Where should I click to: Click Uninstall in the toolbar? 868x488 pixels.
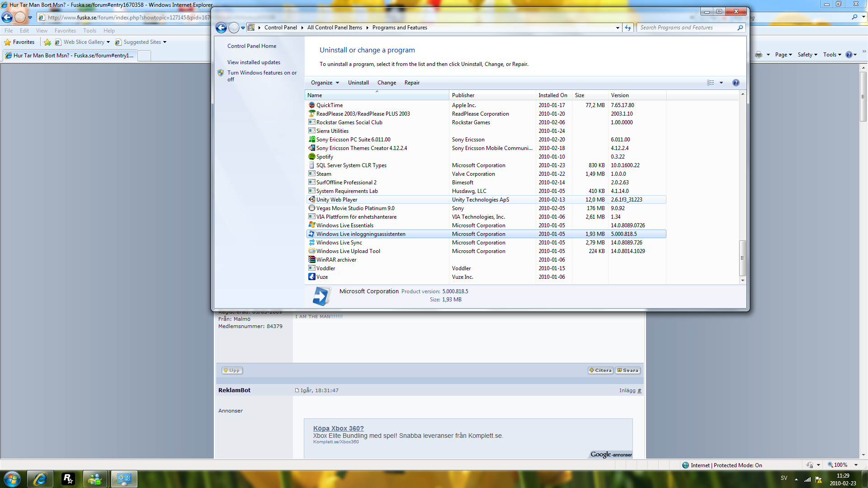[x=359, y=83]
